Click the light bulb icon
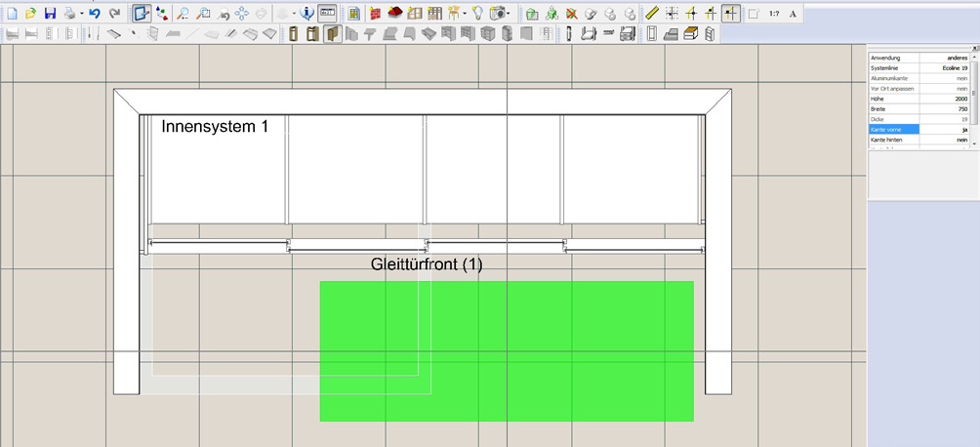This screenshot has width=980, height=447. click(477, 14)
